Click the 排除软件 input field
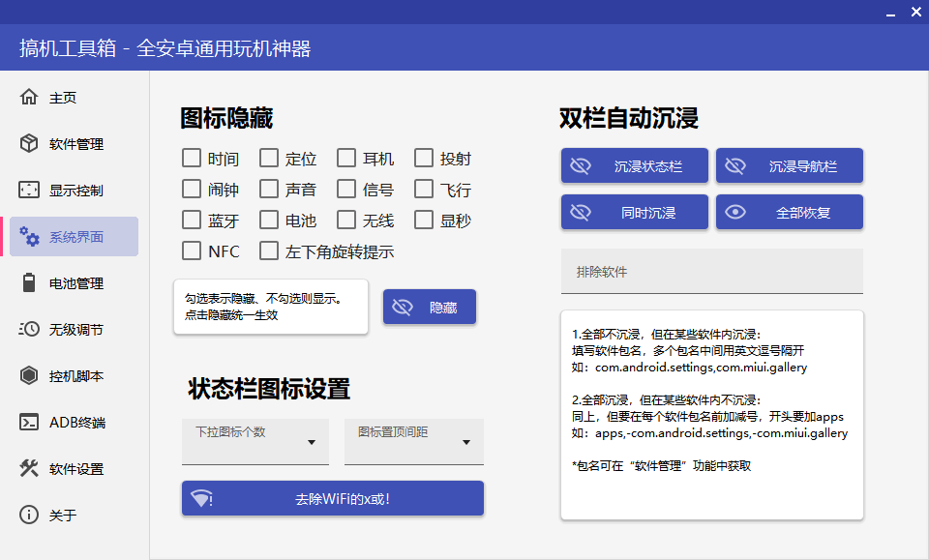 coord(711,271)
